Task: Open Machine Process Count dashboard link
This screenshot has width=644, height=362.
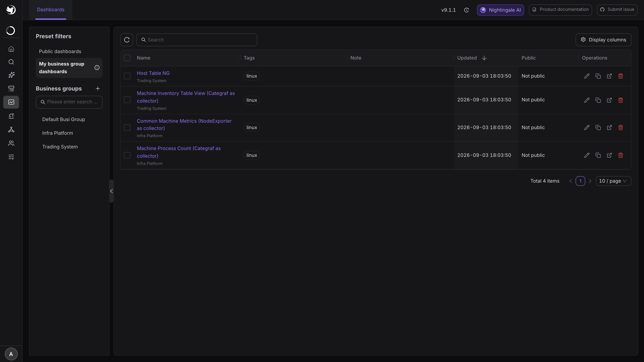Action: pos(179,152)
